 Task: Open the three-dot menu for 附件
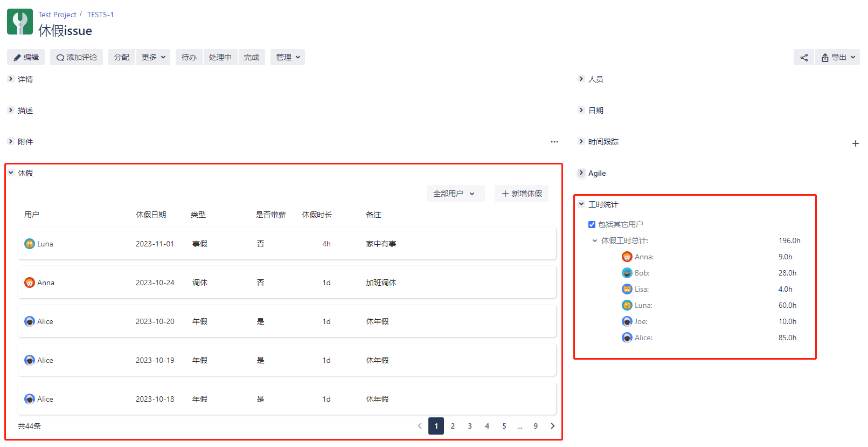click(554, 142)
